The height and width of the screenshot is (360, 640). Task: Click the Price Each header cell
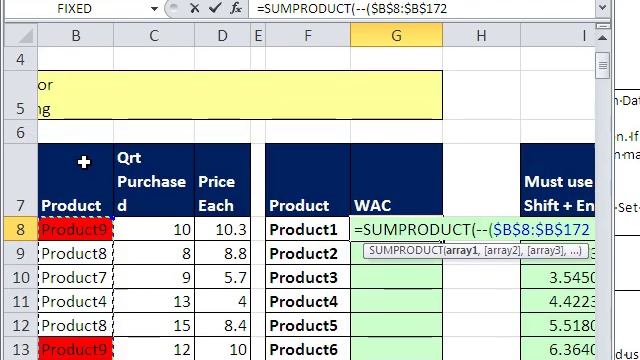tap(222, 180)
